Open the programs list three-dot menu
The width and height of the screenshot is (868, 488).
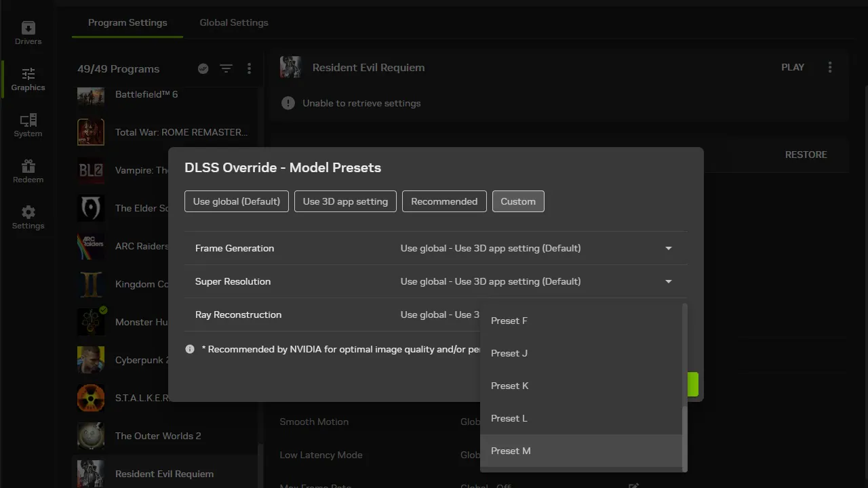pos(249,68)
